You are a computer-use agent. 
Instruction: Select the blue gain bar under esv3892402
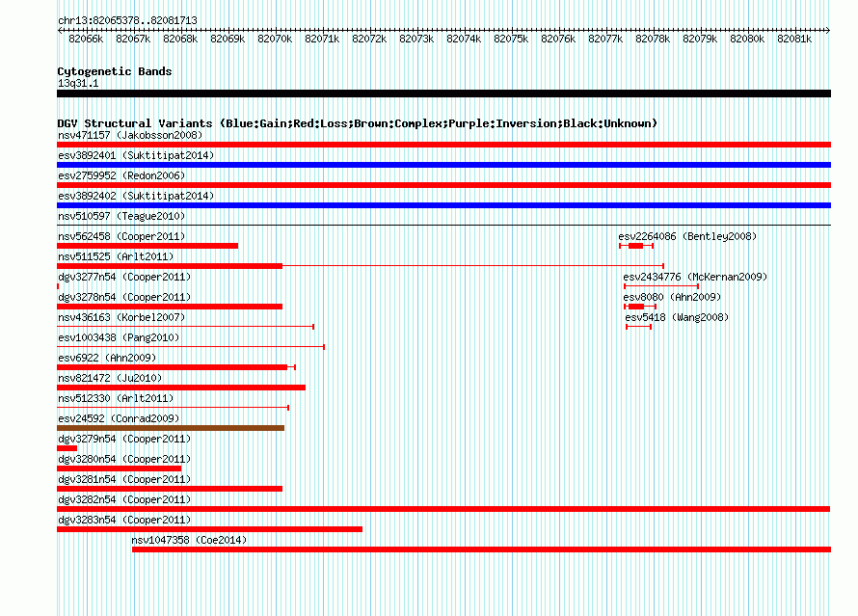click(443, 205)
